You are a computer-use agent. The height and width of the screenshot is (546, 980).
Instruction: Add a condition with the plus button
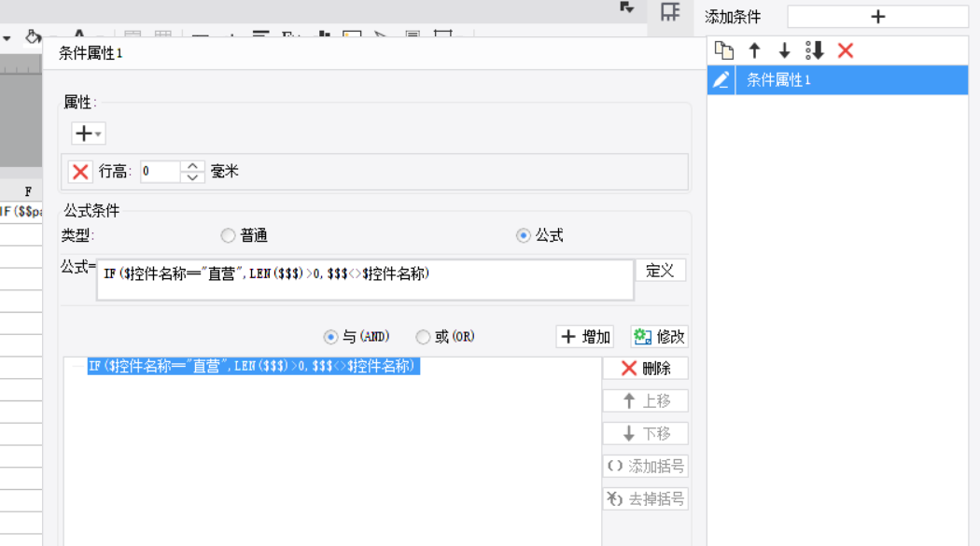[x=877, y=17]
